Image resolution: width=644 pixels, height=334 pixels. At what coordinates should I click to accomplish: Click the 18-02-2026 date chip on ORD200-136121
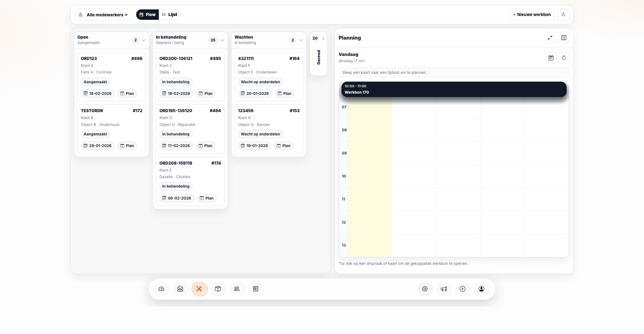(x=176, y=93)
